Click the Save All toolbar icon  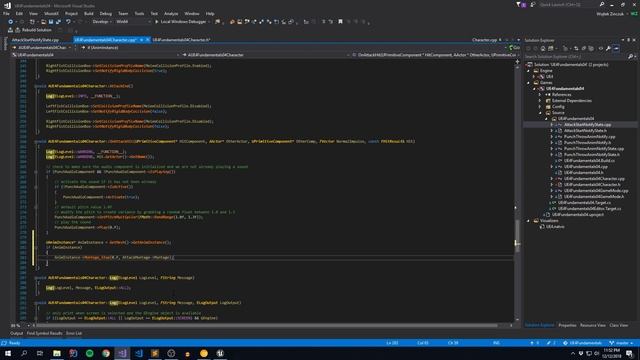pyautogui.click(x=58, y=22)
